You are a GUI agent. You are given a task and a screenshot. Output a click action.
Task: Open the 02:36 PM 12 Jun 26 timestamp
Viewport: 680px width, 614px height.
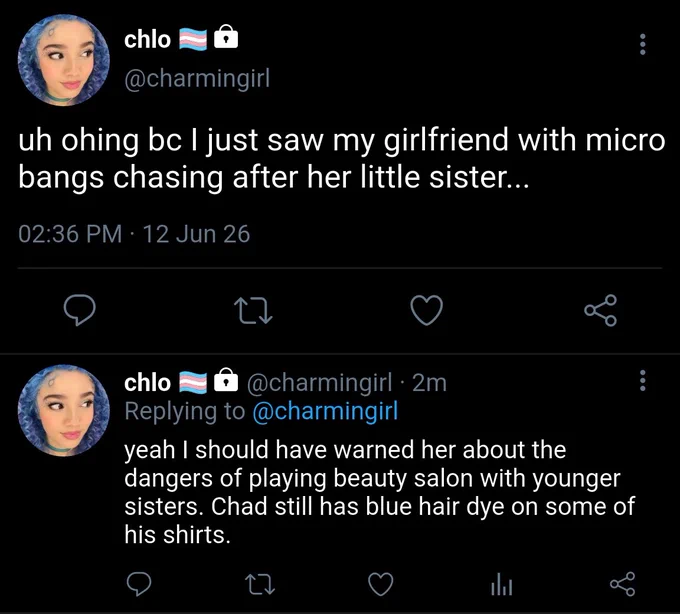coord(134,234)
